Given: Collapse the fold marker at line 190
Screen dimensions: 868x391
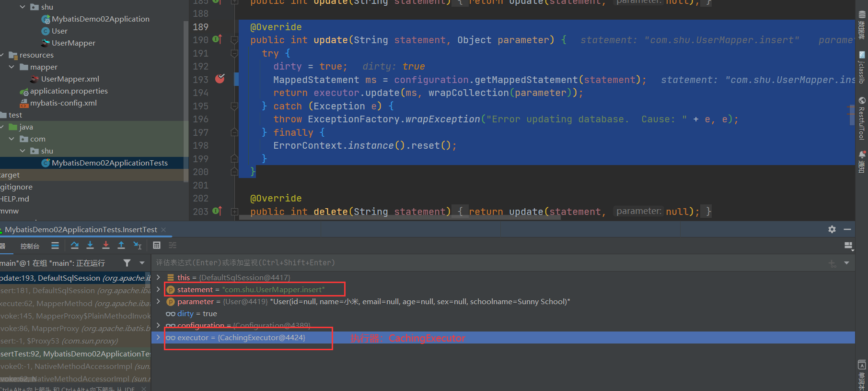Looking at the screenshot, I should pos(234,40).
